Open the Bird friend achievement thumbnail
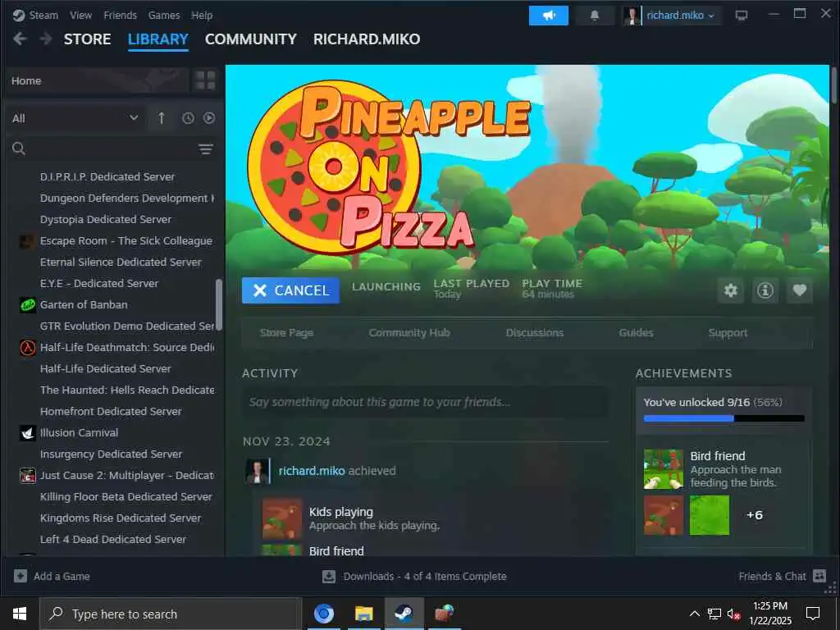The image size is (840, 630). point(663,468)
